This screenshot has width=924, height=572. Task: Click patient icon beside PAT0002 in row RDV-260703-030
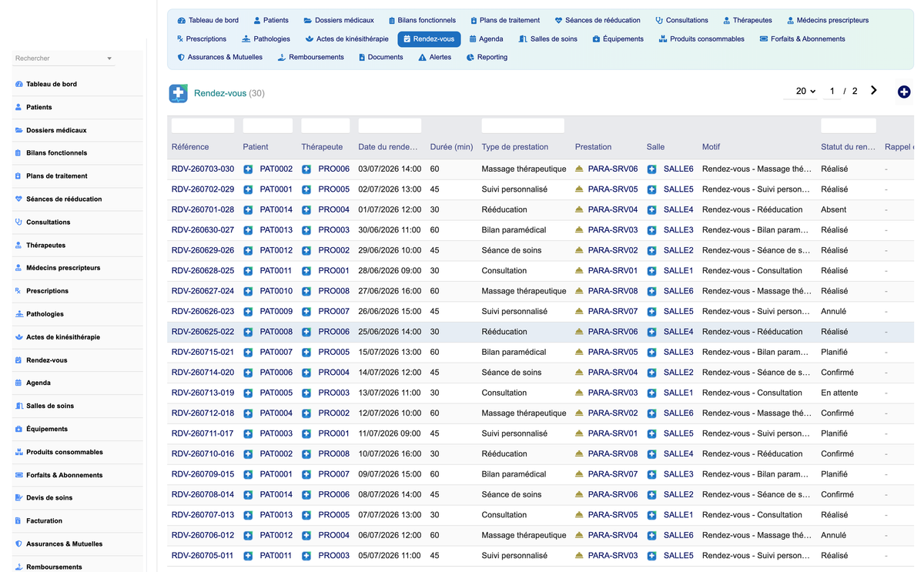248,169
